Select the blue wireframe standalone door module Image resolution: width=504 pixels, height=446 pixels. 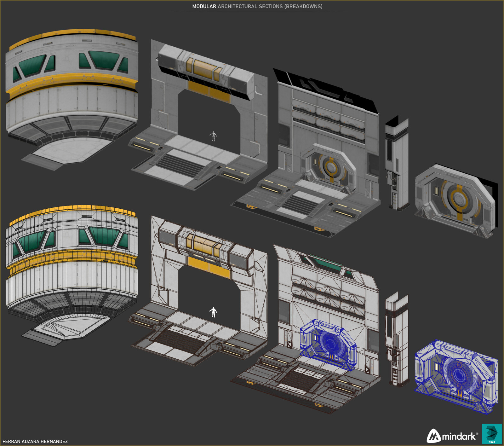coord(456,377)
